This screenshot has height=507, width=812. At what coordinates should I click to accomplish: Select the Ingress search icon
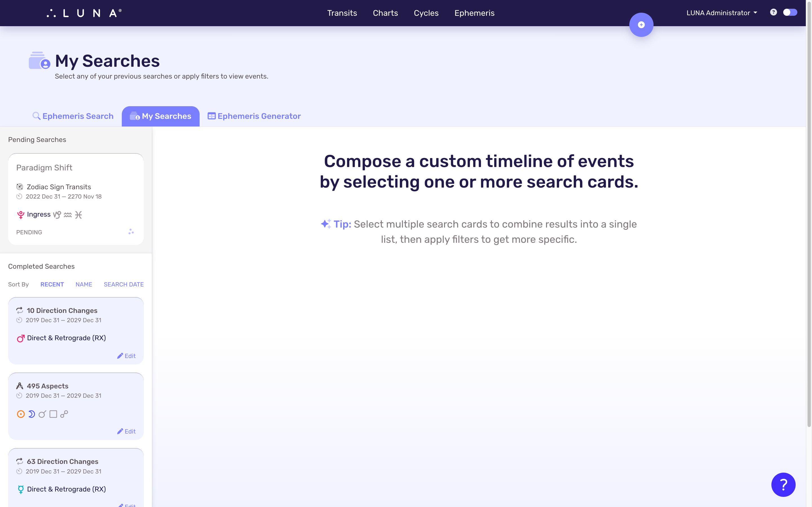(x=21, y=214)
